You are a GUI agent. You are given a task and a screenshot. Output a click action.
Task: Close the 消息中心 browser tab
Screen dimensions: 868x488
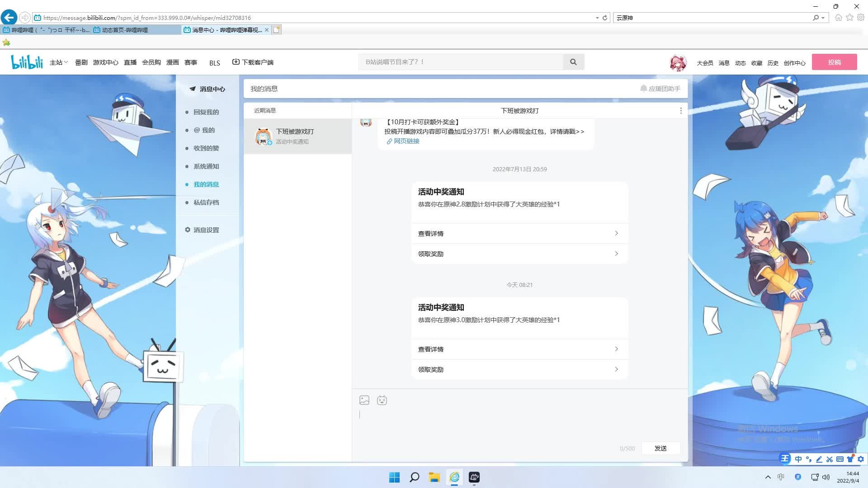[267, 30]
